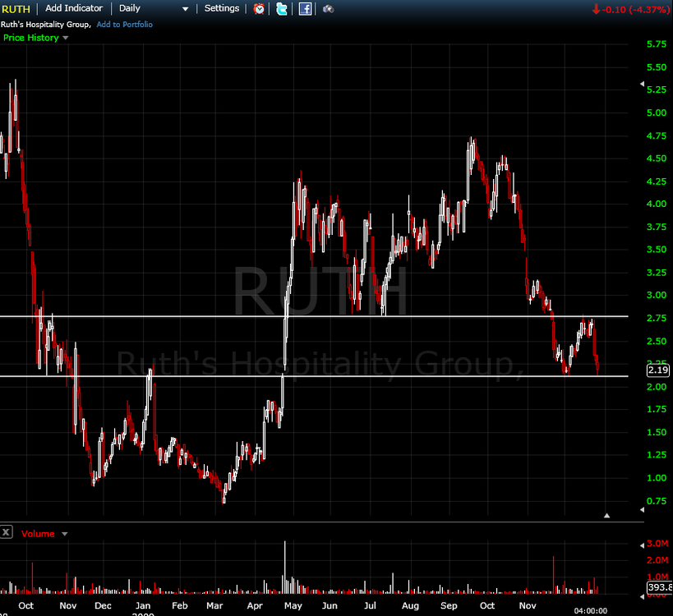
Task: Expand the Price History dropdown
Action: point(35,38)
